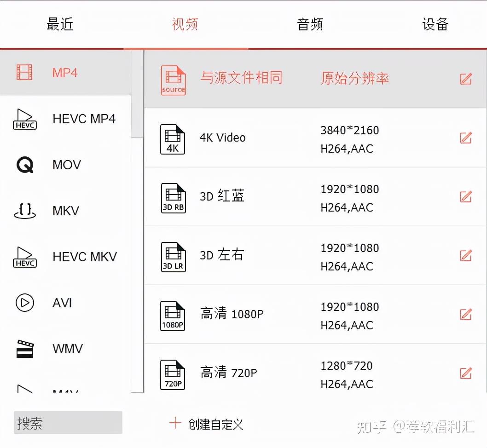This screenshot has height=448, width=487.
Task: Select MKV format label
Action: click(66, 211)
